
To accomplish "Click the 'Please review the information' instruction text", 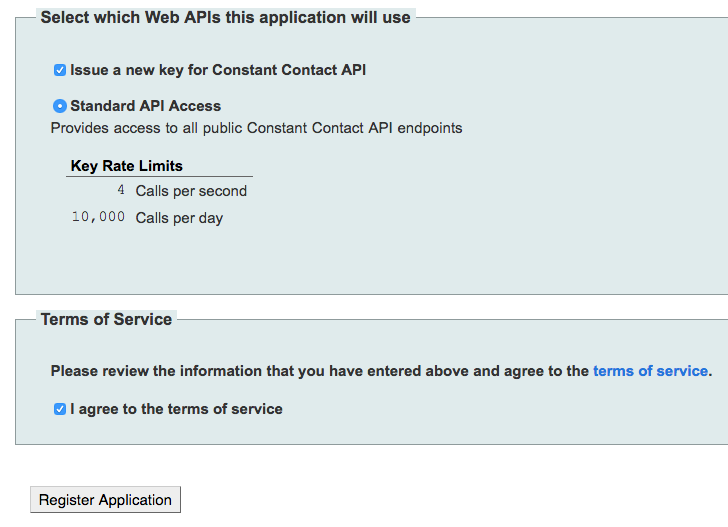I will pos(170,371).
